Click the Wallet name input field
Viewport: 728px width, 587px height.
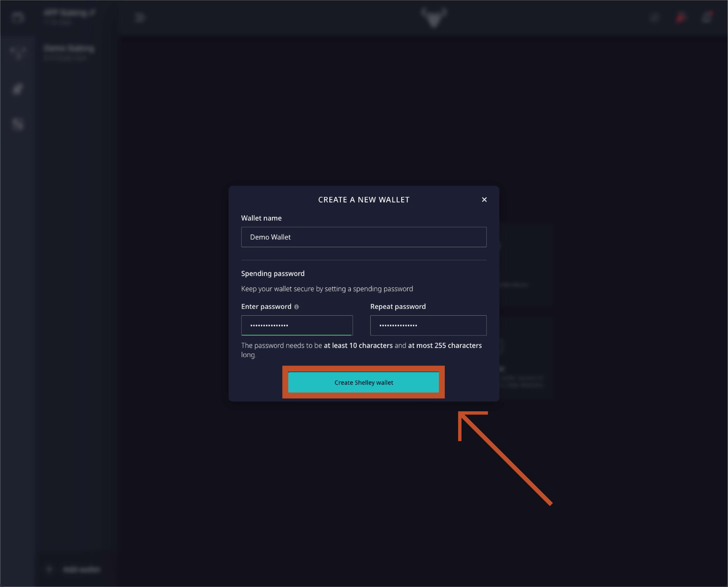tap(364, 237)
